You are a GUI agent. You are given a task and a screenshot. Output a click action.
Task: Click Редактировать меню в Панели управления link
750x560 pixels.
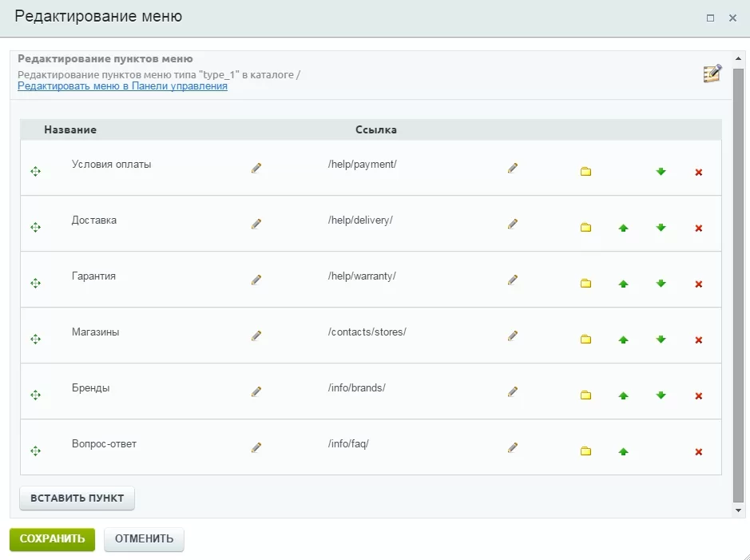click(x=122, y=86)
